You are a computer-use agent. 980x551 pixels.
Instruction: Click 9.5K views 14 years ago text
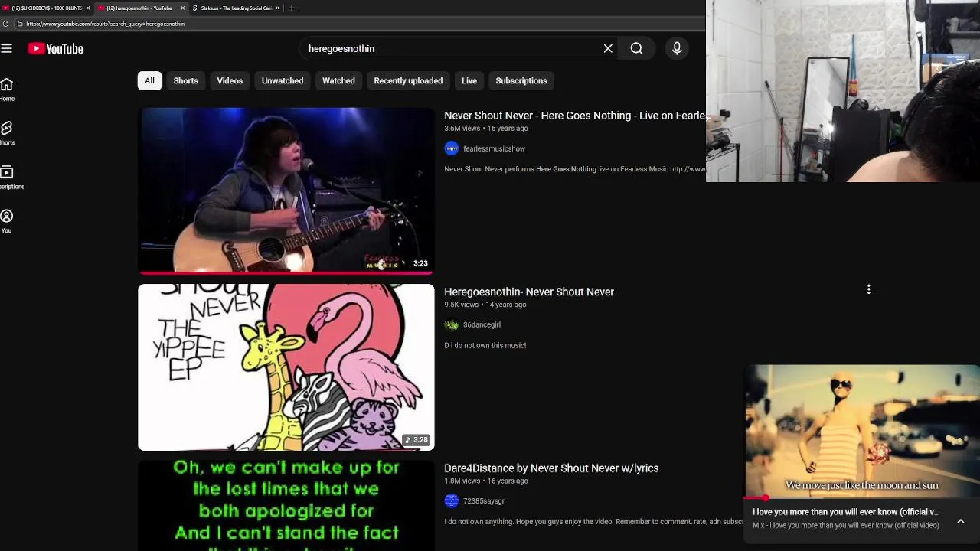485,305
